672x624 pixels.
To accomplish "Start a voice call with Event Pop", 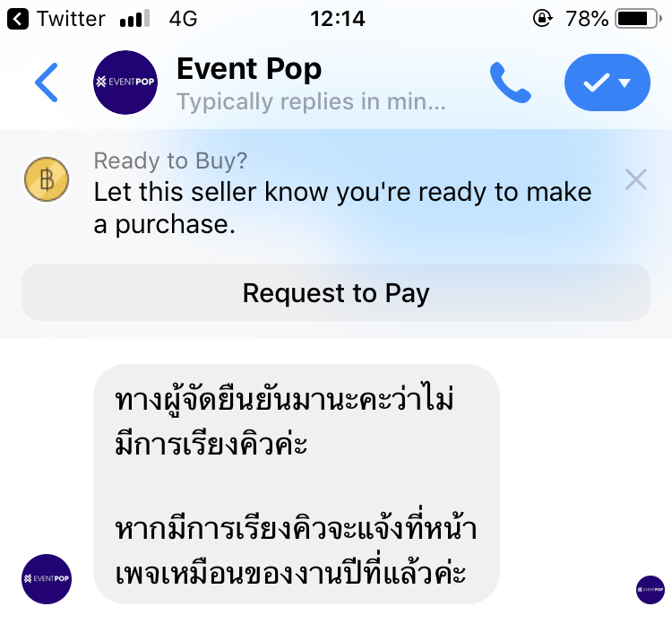I will pyautogui.click(x=511, y=82).
